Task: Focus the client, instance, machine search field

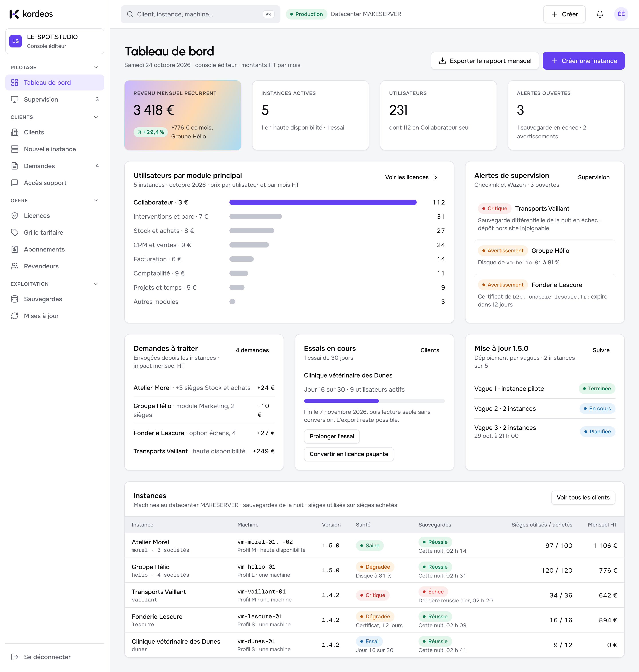Action: pos(200,14)
